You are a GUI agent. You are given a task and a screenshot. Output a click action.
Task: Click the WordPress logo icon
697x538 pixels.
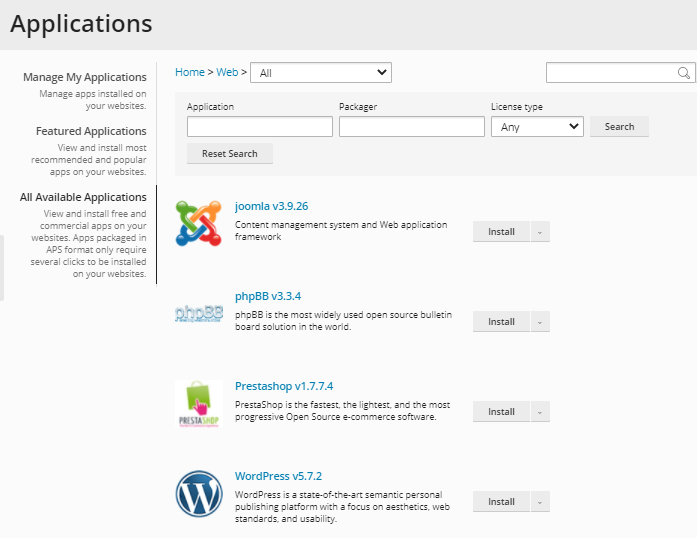pyautogui.click(x=198, y=493)
